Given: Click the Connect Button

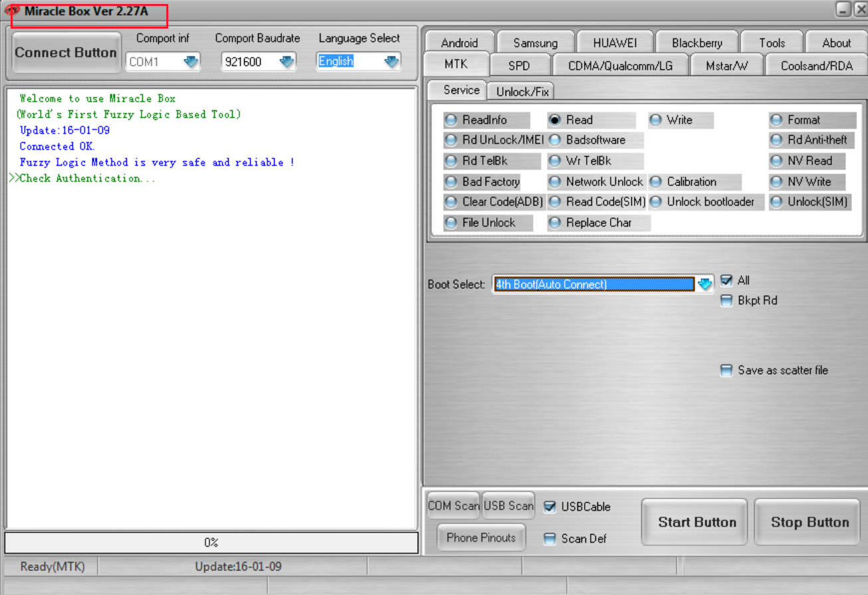Looking at the screenshot, I should coord(65,53).
